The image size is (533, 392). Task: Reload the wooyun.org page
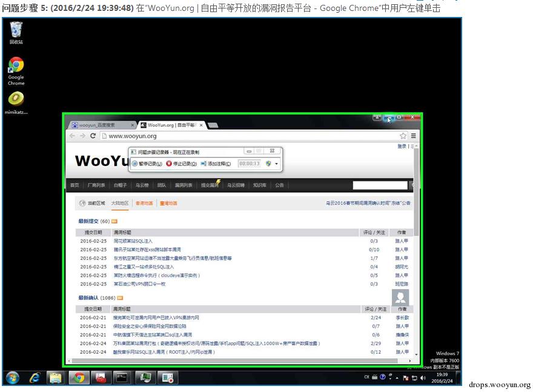[93, 136]
